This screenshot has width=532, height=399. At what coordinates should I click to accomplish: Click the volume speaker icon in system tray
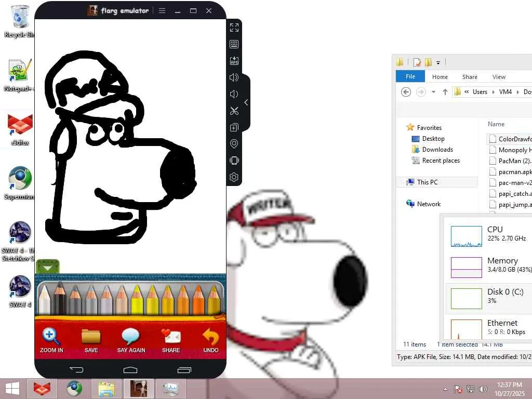(x=483, y=389)
